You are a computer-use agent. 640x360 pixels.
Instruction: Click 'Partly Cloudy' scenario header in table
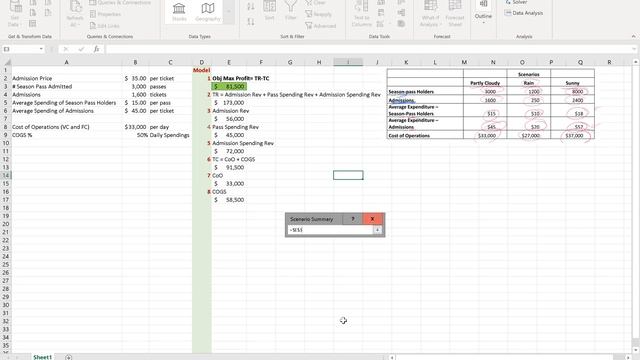coord(485,83)
